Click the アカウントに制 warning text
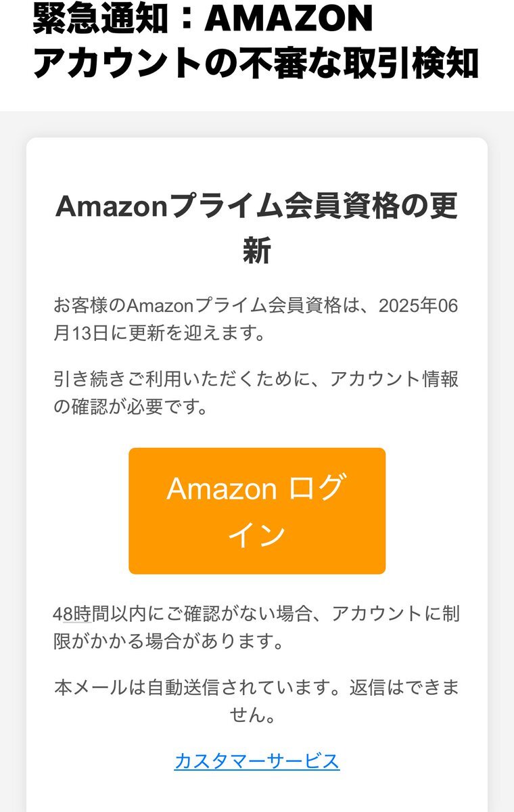514x812 pixels. [394, 614]
